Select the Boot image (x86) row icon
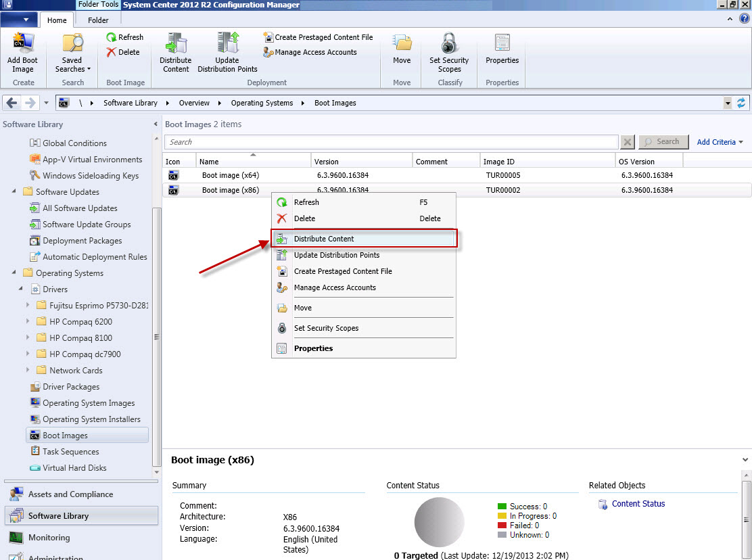Image resolution: width=752 pixels, height=560 pixels. [173, 190]
